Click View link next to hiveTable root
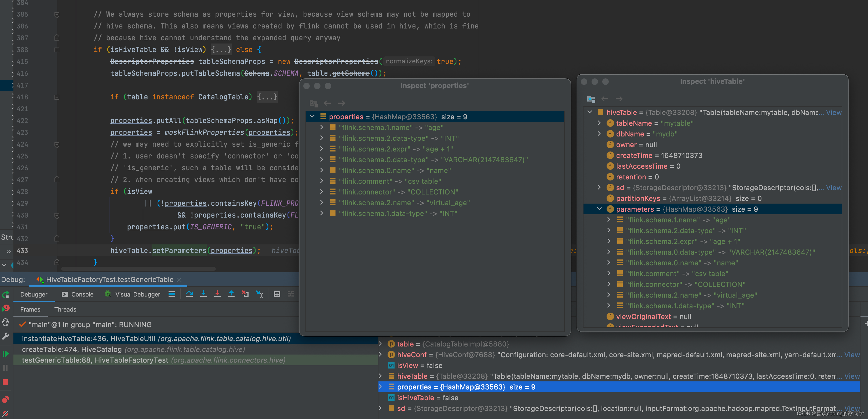 click(x=834, y=113)
